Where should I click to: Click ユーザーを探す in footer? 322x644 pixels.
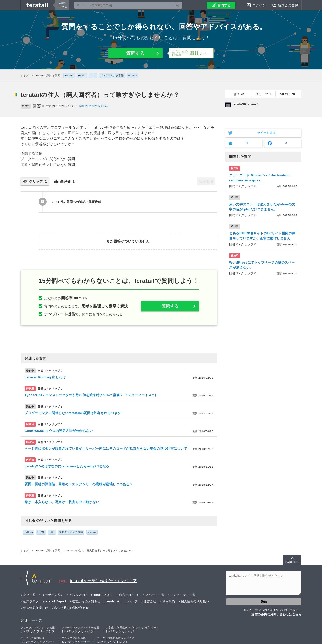[x=52, y=595]
